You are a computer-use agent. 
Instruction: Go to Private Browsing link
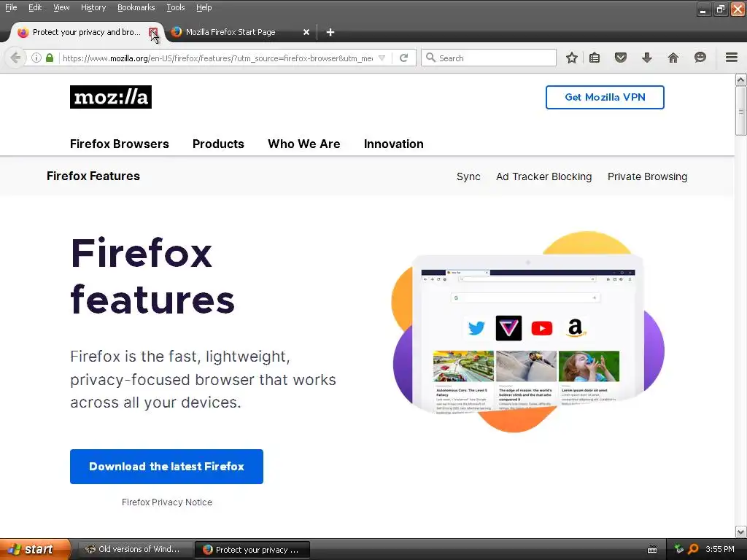[x=648, y=176]
